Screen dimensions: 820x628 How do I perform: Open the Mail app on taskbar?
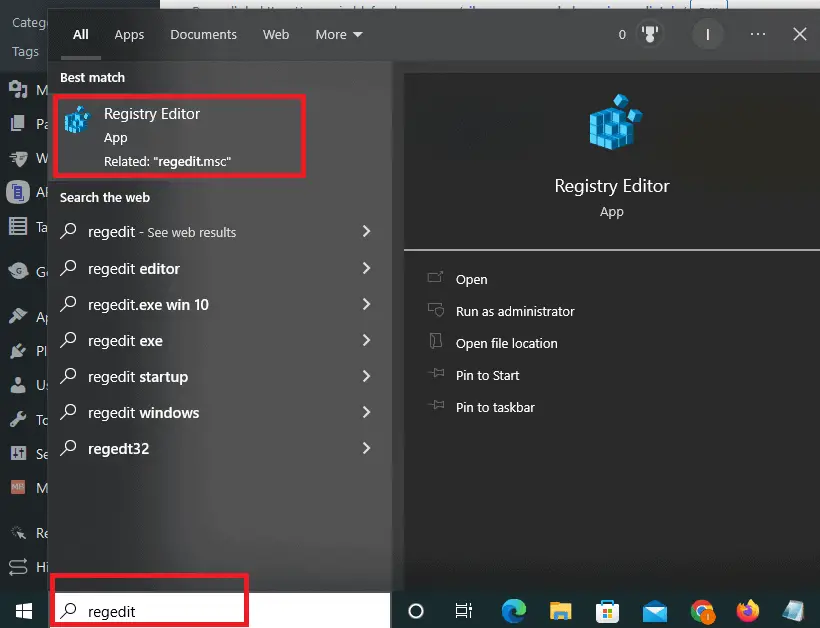[x=655, y=611]
